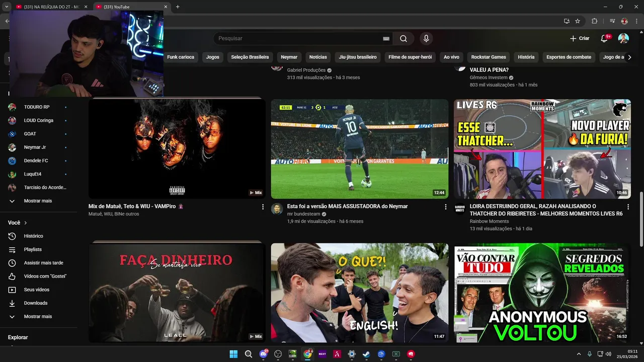The width and height of the screenshot is (644, 362).
Task: Open LOUD Coringa subscription channel
Action: point(39,120)
